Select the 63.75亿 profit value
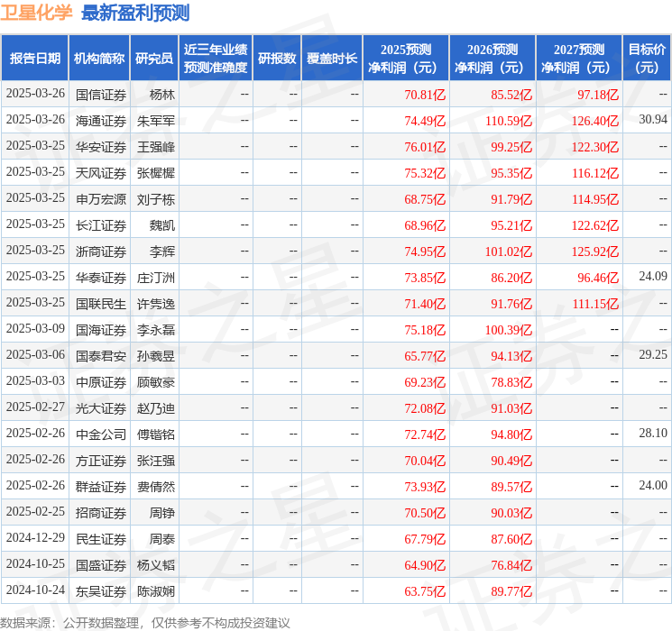The height and width of the screenshot is (631, 672). tap(425, 591)
